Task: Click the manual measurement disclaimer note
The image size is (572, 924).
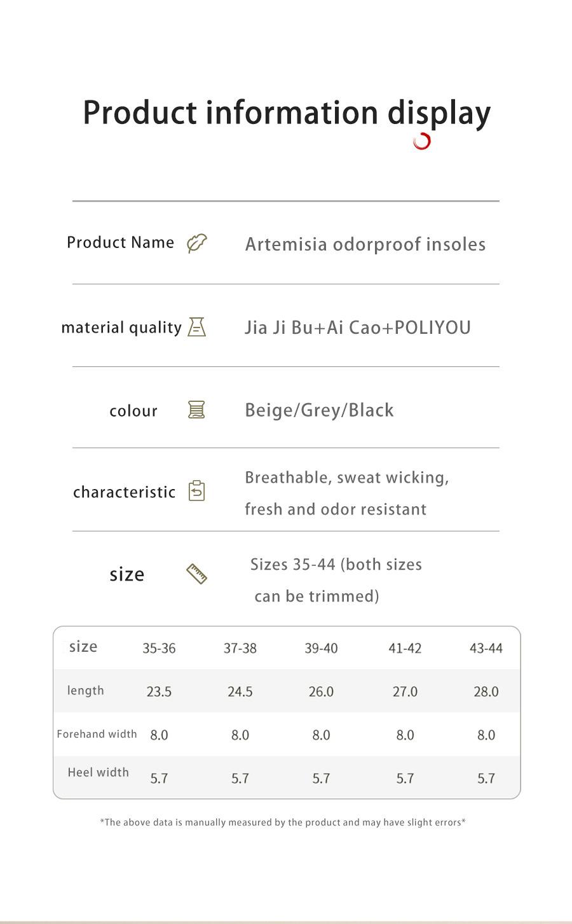Action: 283,822
